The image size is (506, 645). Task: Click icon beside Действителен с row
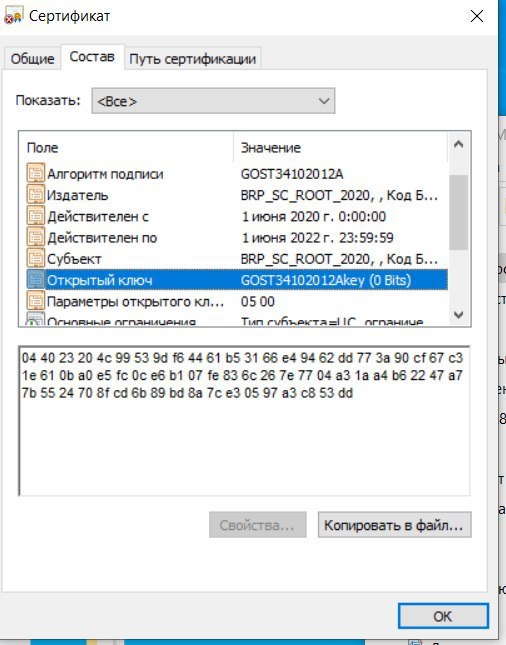point(35,216)
